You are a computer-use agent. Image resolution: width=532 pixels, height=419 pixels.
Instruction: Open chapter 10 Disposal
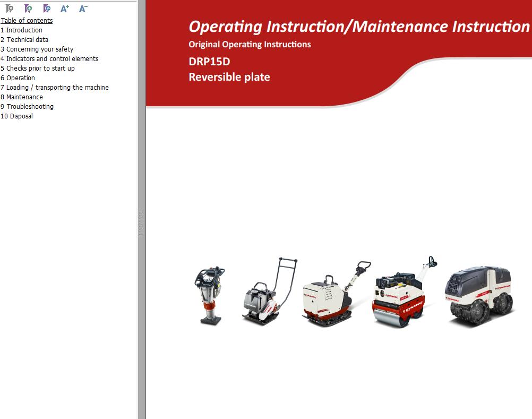point(16,116)
